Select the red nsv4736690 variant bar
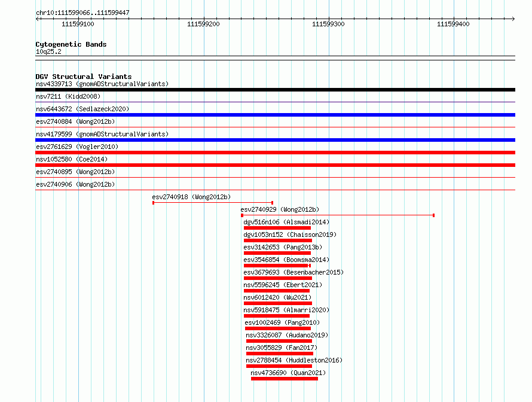Viewport: 532px width, 402px height. click(x=285, y=379)
